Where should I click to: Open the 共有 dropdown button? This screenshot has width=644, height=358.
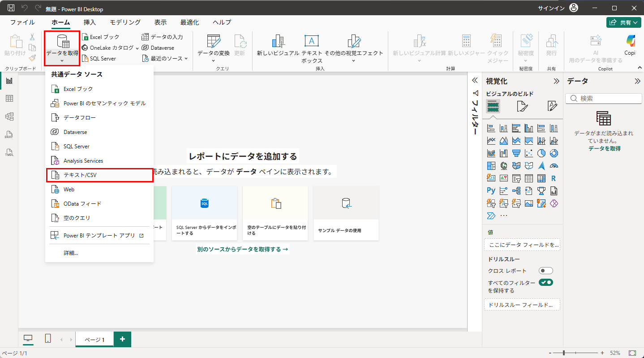point(623,22)
